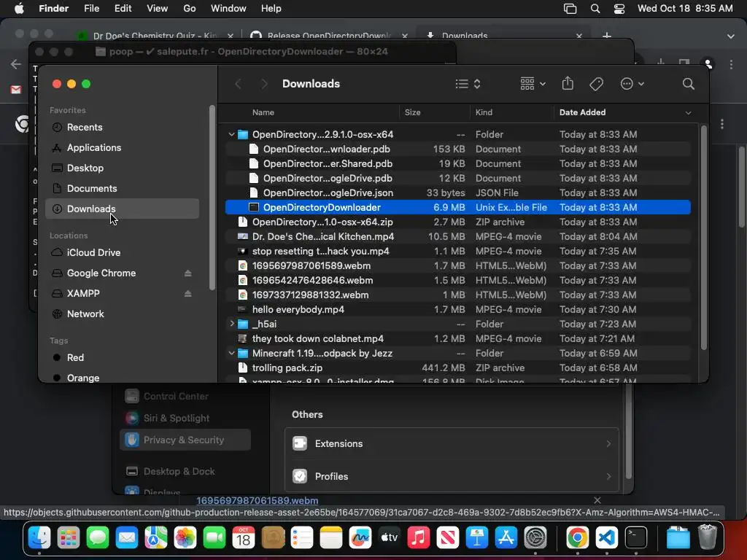The height and width of the screenshot is (560, 747).
Task: Sort by Name column header
Action: 263,112
